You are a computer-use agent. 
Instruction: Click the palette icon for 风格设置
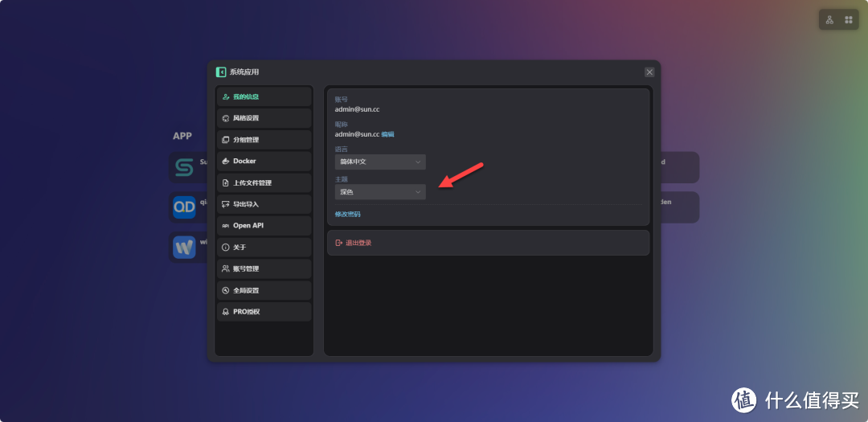pyautogui.click(x=225, y=118)
